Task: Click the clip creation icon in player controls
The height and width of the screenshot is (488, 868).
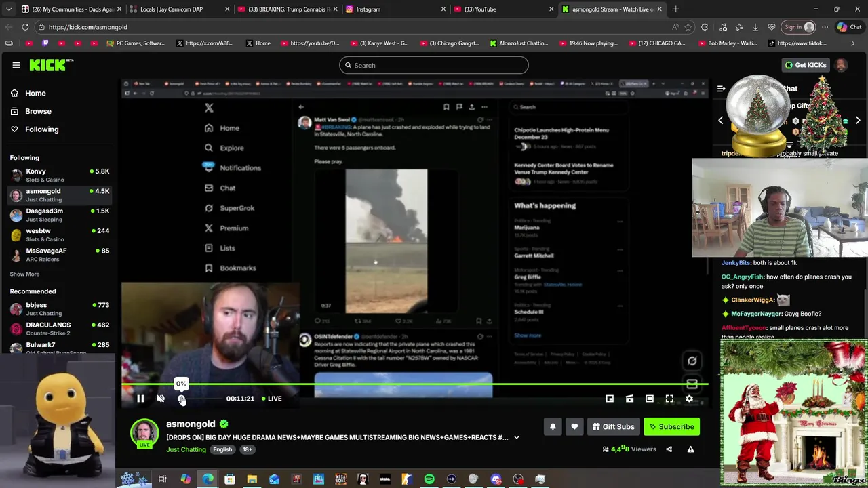Action: click(x=629, y=399)
